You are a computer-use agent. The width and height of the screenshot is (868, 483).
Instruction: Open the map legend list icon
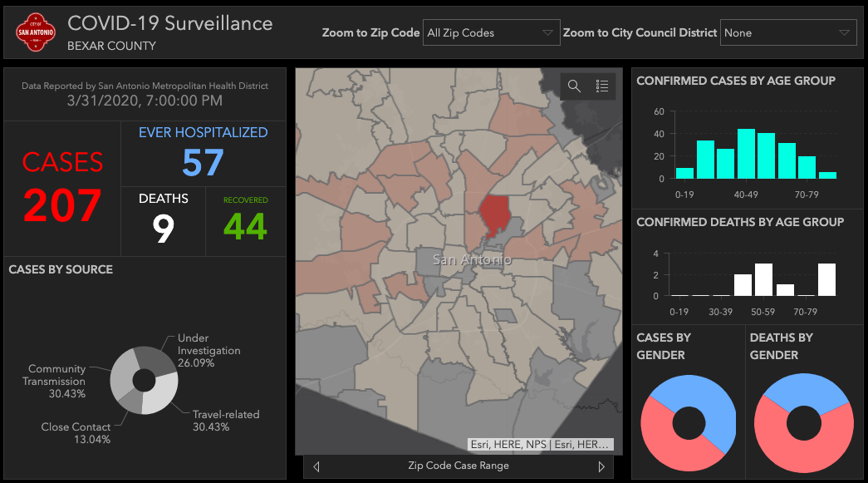click(601, 86)
